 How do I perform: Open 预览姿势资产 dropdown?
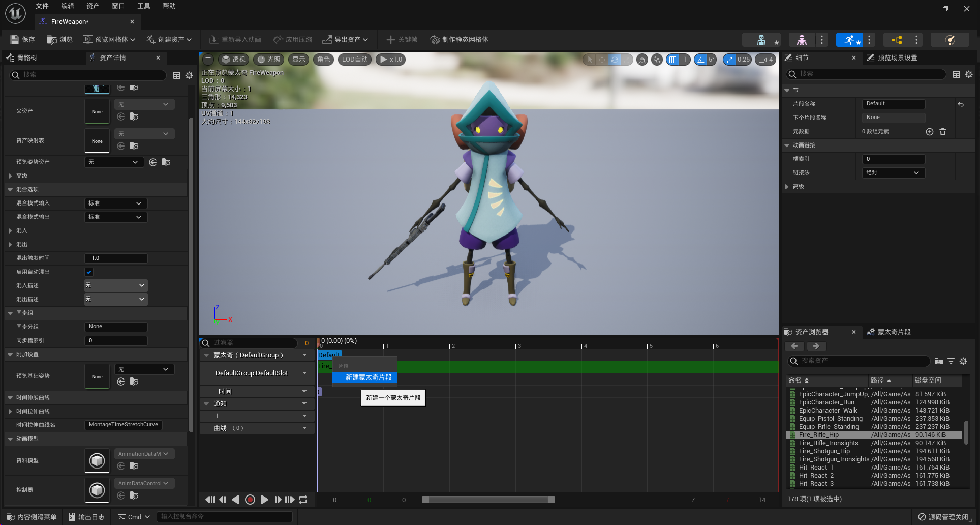(x=114, y=162)
